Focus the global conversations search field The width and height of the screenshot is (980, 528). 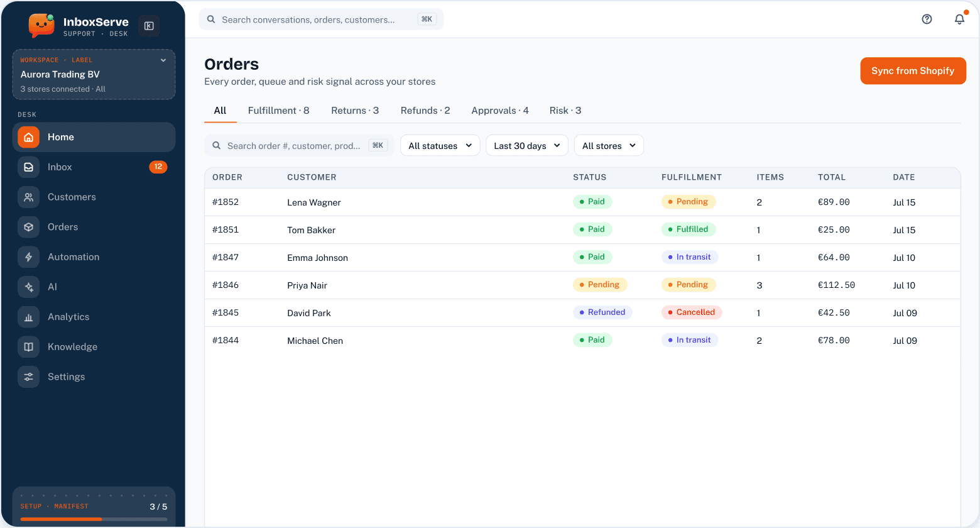(321, 19)
